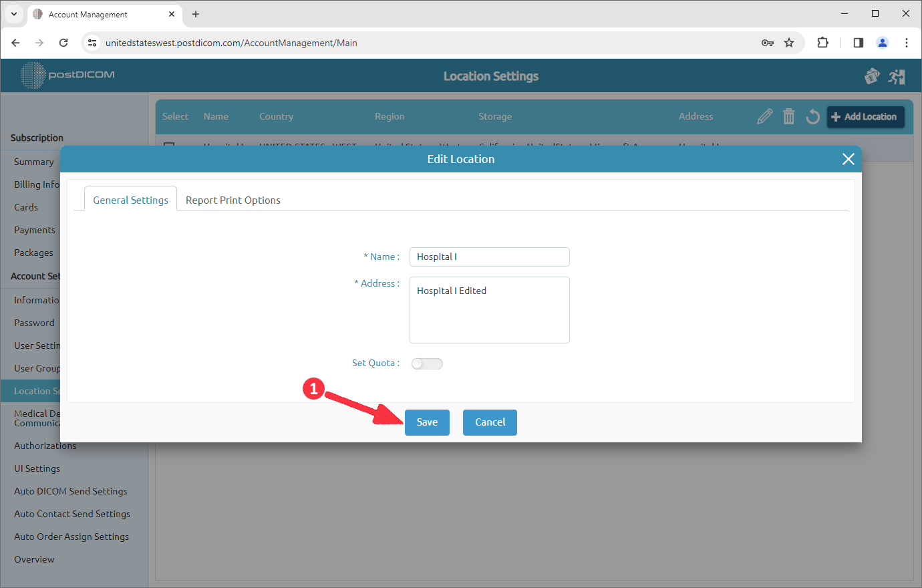Open the browser tab search chevron
Screen dimensions: 922x588
coord(13,13)
